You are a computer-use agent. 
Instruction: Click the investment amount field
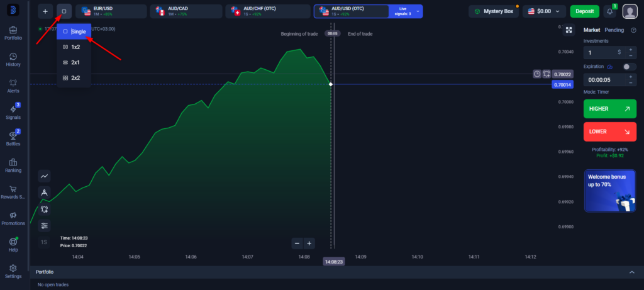click(x=604, y=53)
